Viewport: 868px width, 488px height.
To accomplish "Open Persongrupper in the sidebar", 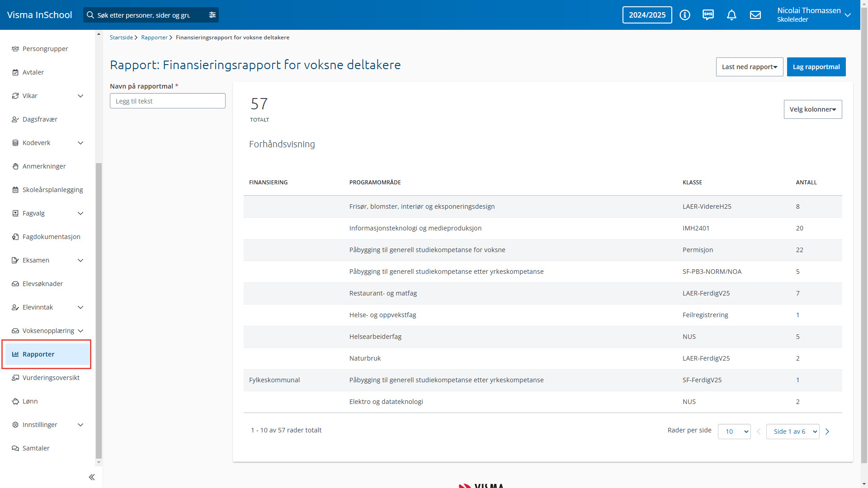I will [45, 49].
